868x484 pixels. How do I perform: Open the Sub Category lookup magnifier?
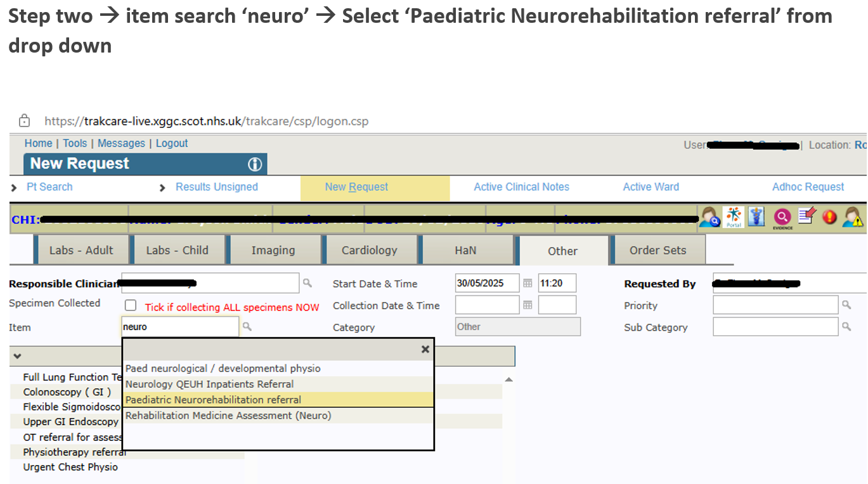coord(846,327)
